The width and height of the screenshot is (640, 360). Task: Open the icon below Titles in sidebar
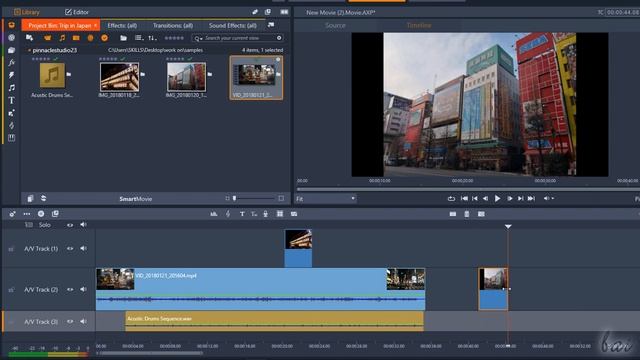click(x=11, y=113)
